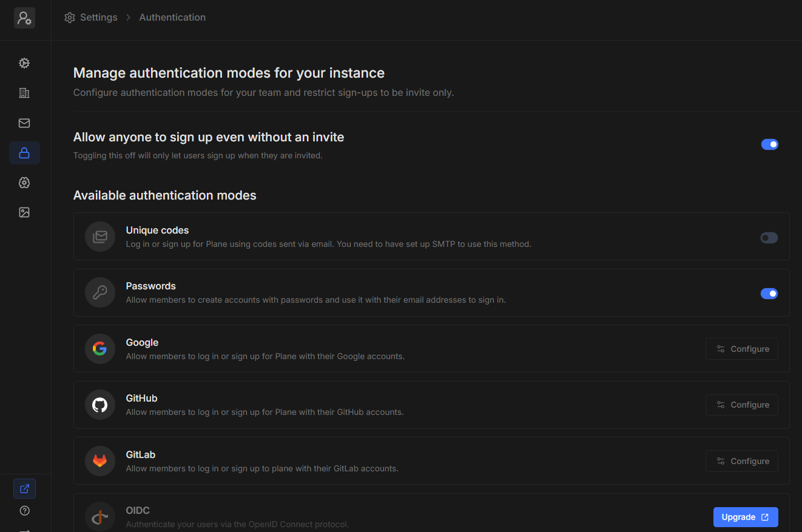Open the Images settings icon in sidebar
This screenshot has width=802, height=532.
(x=24, y=212)
